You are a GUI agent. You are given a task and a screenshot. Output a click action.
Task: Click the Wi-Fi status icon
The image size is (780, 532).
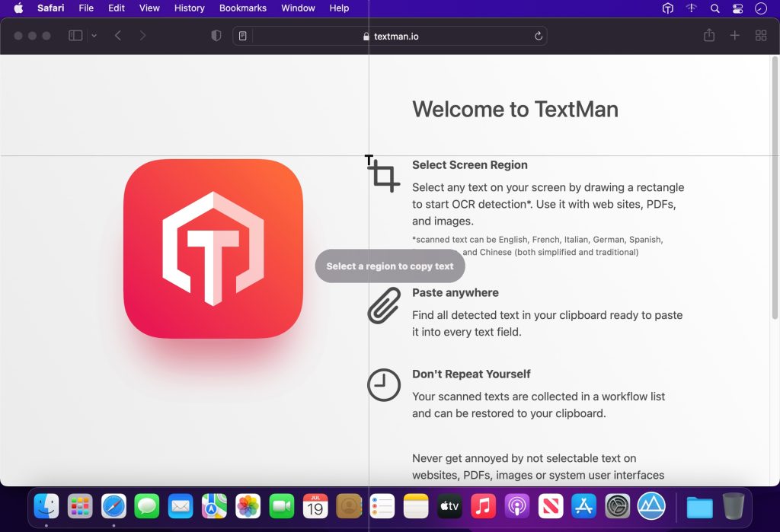pos(690,8)
